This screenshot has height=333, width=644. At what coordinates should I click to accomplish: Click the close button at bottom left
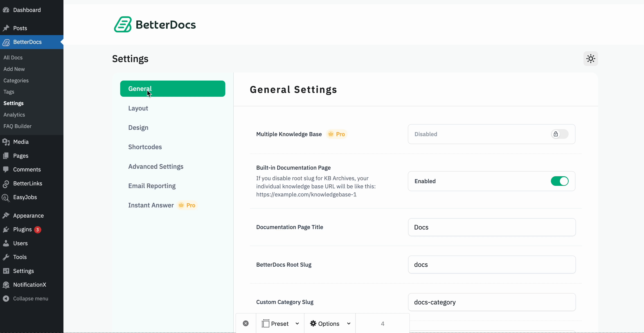pyautogui.click(x=245, y=324)
